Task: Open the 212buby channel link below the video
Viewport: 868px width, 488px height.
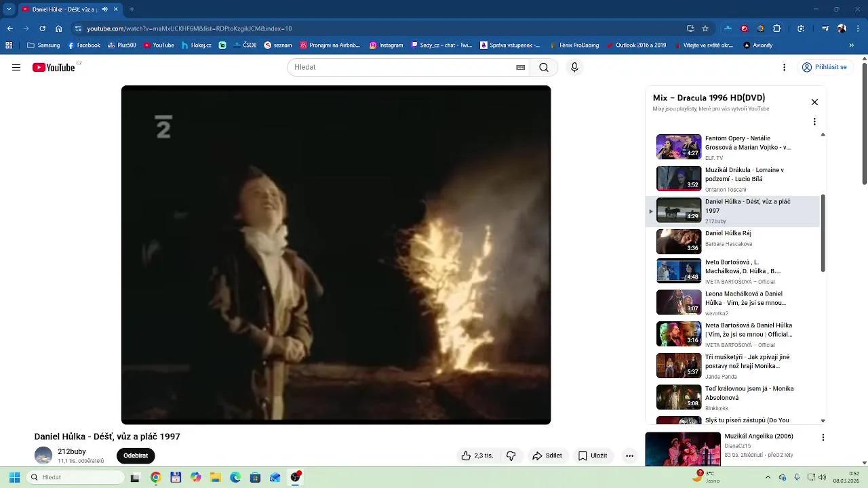Action: point(72,451)
